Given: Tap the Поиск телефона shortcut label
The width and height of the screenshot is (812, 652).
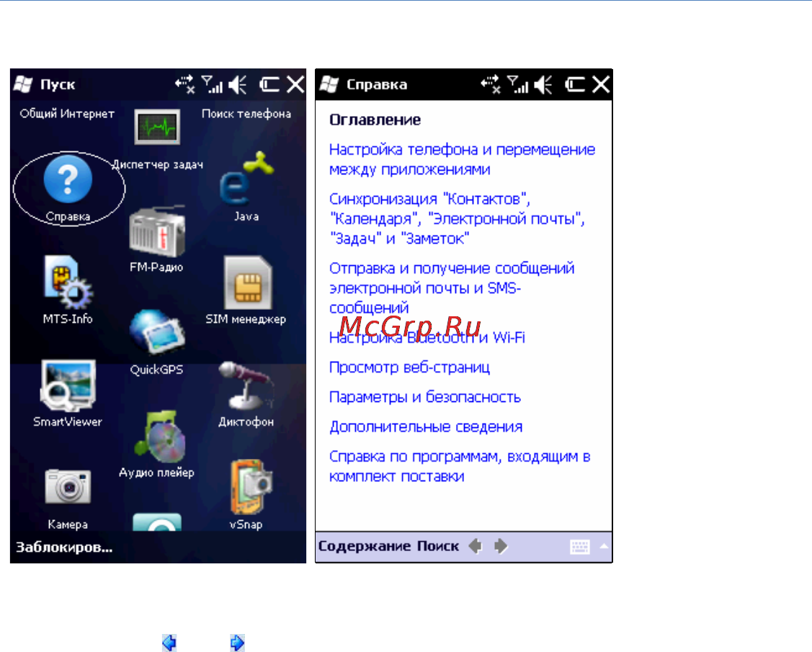Looking at the screenshot, I should (246, 114).
